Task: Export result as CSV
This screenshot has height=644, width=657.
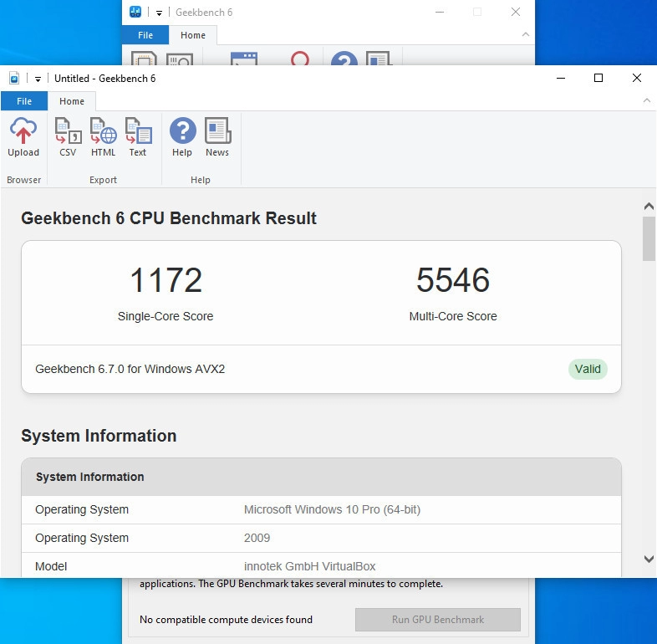Action: click(x=68, y=137)
